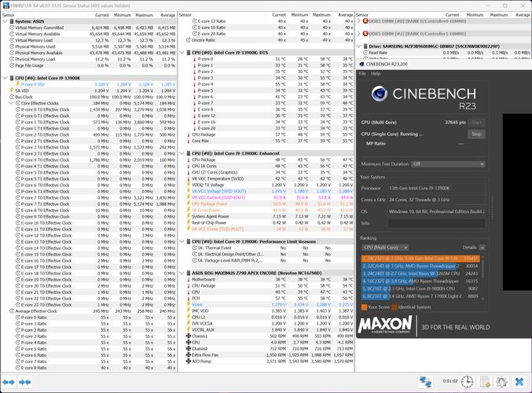This screenshot has width=532, height=393.
Task: Click the Identical System legend swatch
Action: 394,307
